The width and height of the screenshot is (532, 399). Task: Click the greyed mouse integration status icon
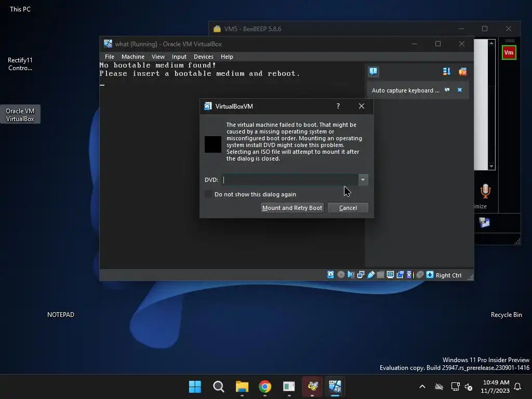tap(420, 275)
